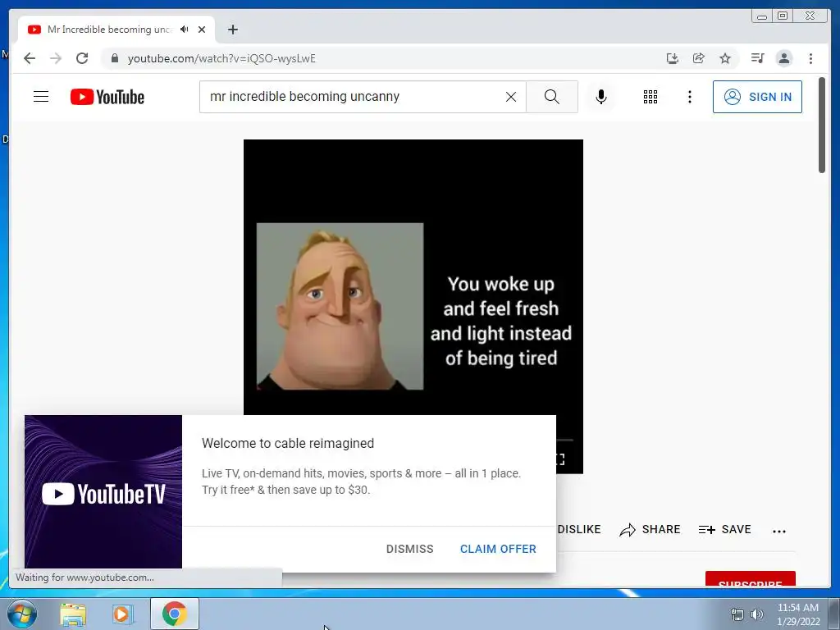Click the Show desktop strip beside the clock
The image size is (840, 630).
pyautogui.click(x=834, y=614)
